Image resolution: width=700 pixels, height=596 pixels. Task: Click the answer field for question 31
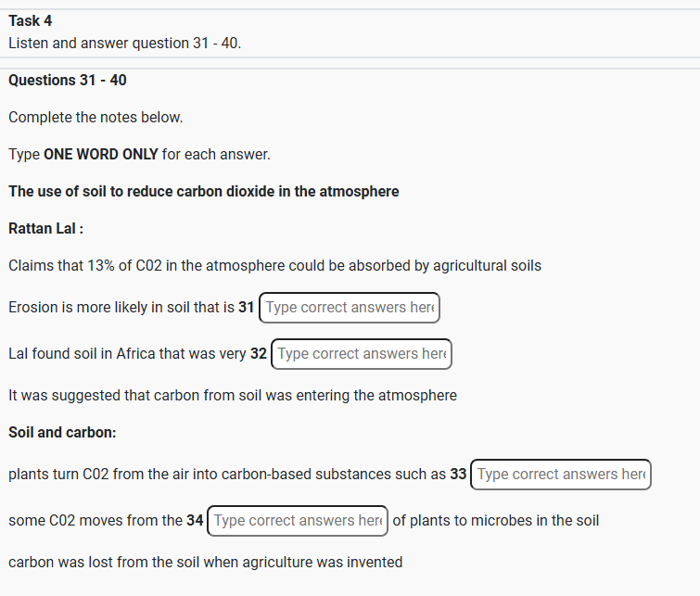[x=350, y=308]
